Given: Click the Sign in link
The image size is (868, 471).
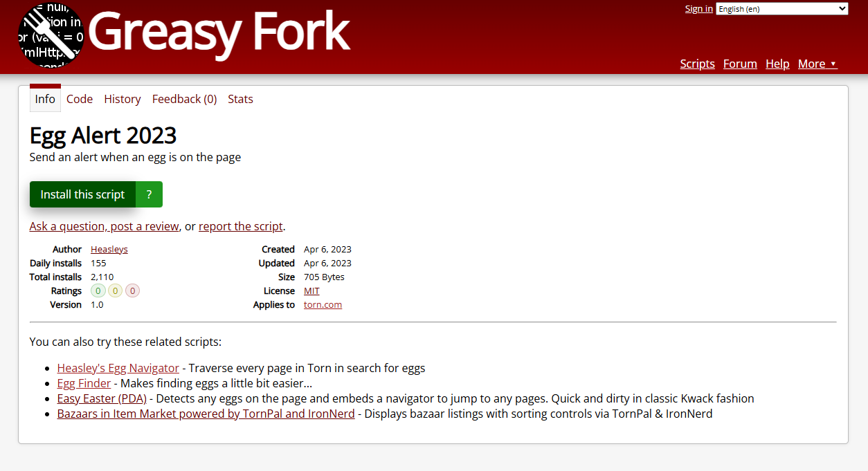Looking at the screenshot, I should 698,9.
